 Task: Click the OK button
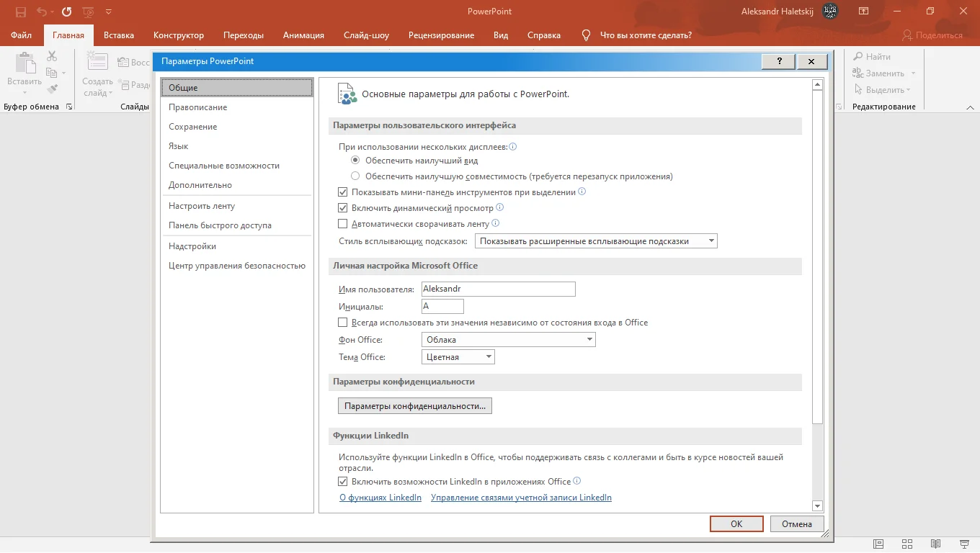tap(736, 523)
